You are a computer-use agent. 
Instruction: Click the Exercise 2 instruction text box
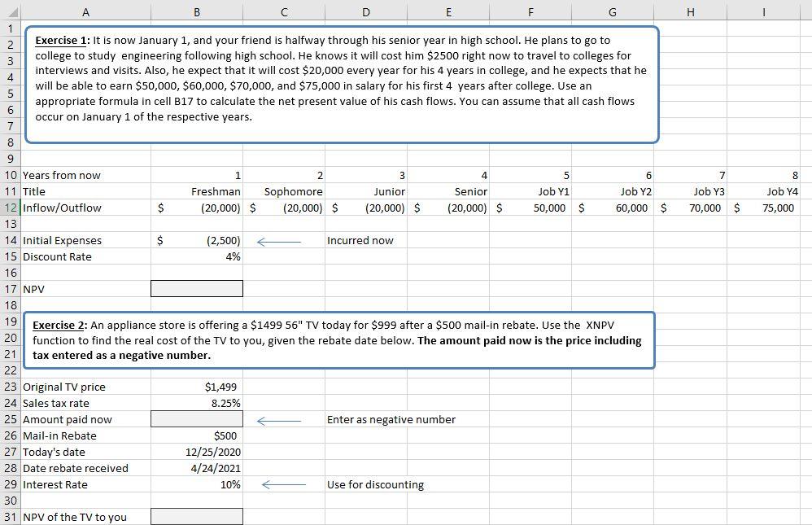342,339
